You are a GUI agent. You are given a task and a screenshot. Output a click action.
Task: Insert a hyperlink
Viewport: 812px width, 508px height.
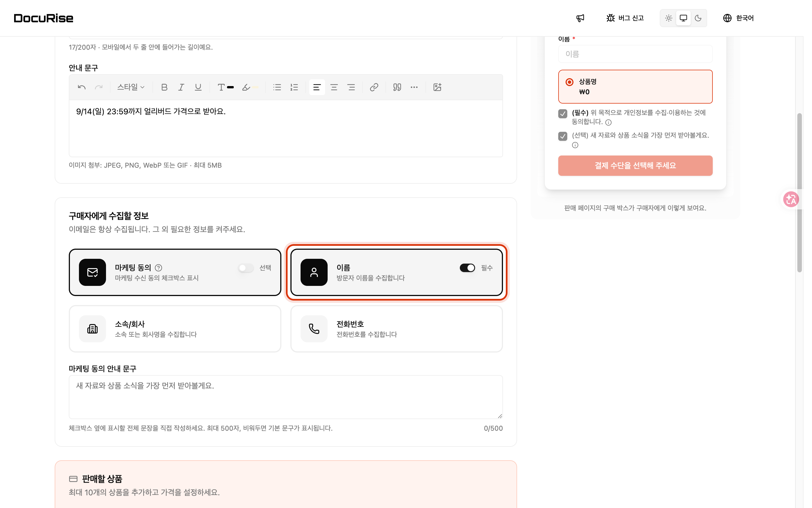374,87
